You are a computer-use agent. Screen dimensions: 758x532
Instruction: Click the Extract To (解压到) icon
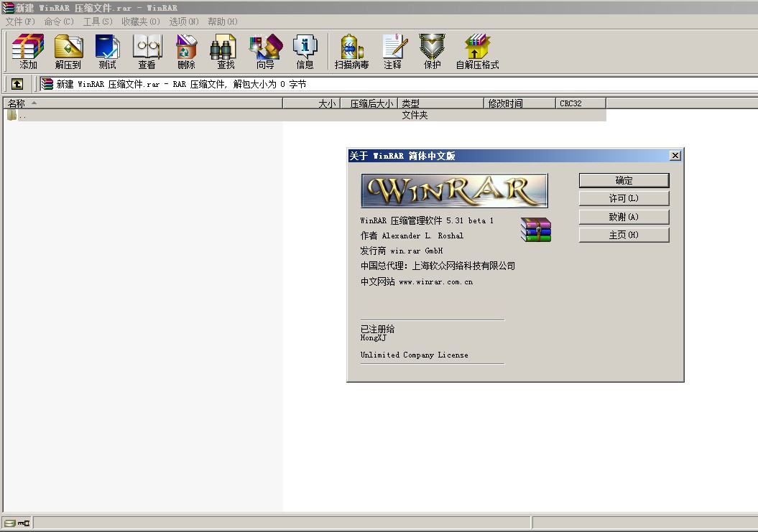point(68,51)
